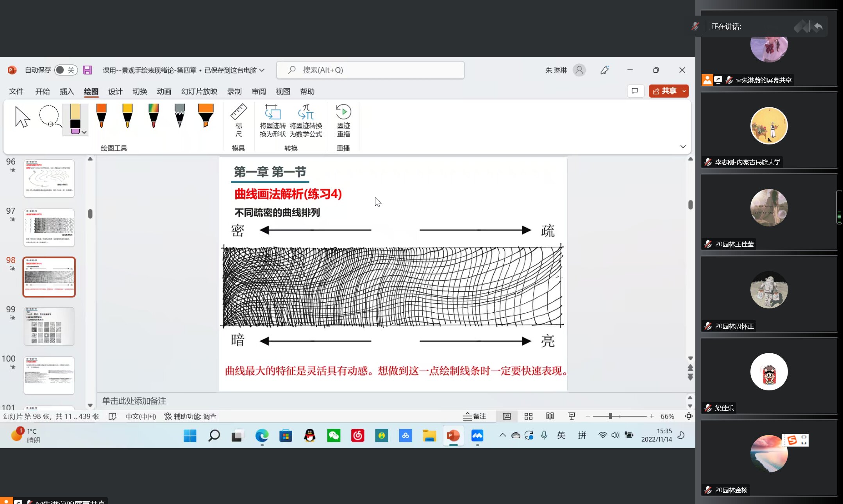
Task: Toggle the AutoSave (自动保存) switch
Action: [x=66, y=70]
